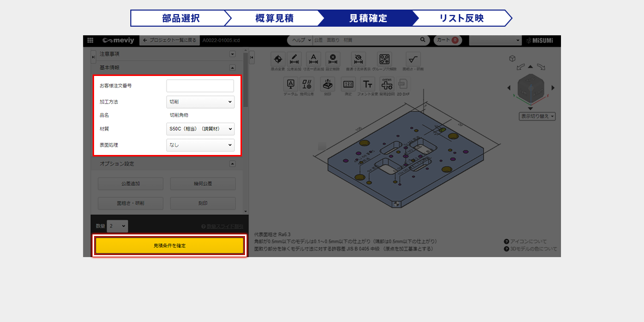The width and height of the screenshot is (644, 322).
Task: Click the 部品選択 step tab
Action: (181, 18)
